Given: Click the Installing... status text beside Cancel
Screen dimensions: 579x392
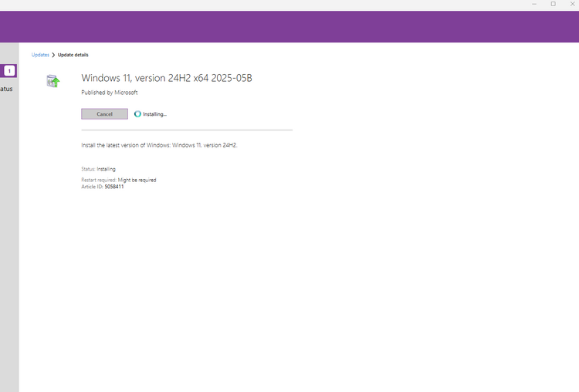Looking at the screenshot, I should pos(154,114).
